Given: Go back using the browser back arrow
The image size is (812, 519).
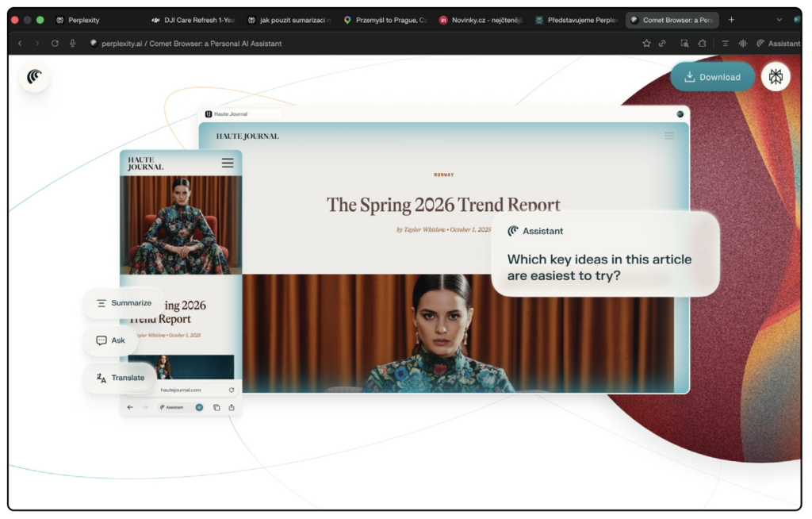Looking at the screenshot, I should click(20, 44).
